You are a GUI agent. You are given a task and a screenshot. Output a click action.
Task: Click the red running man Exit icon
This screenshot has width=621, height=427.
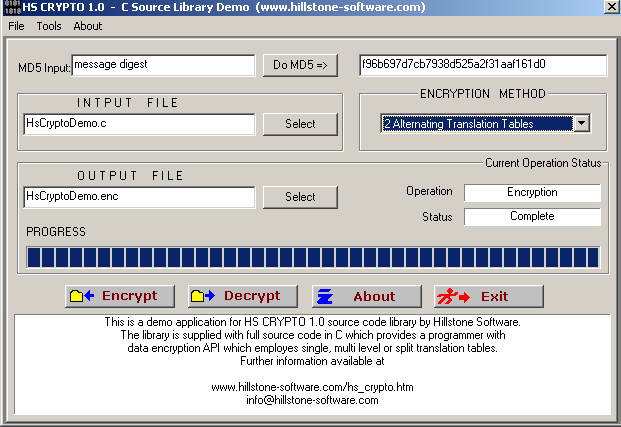click(x=453, y=297)
